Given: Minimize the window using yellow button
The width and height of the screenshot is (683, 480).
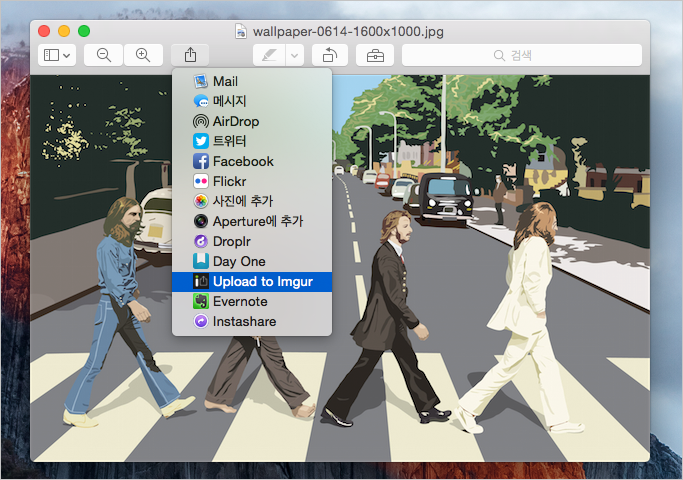Looking at the screenshot, I should [64, 31].
